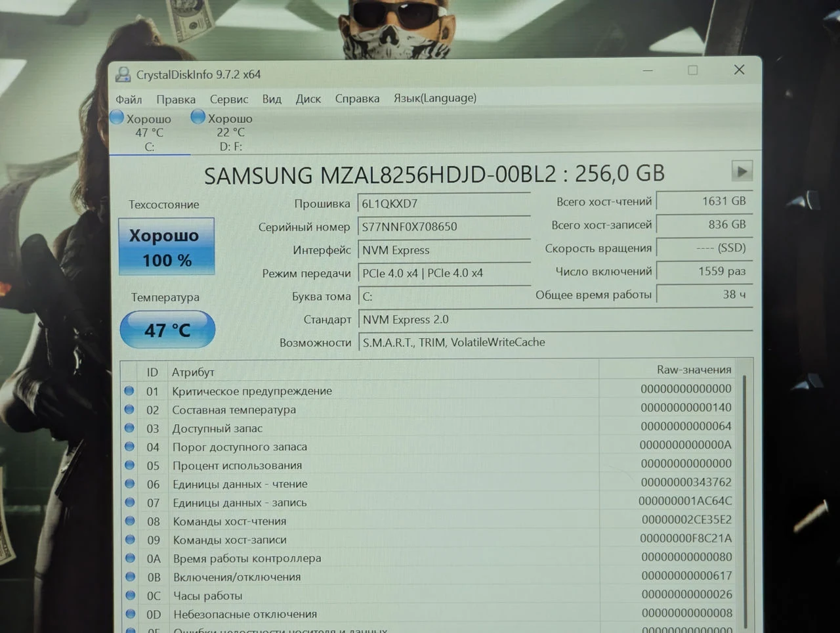Image resolution: width=840 pixels, height=633 pixels.
Task: Click the CrystalDiskInfo app icon in title bar
Action: click(x=122, y=74)
